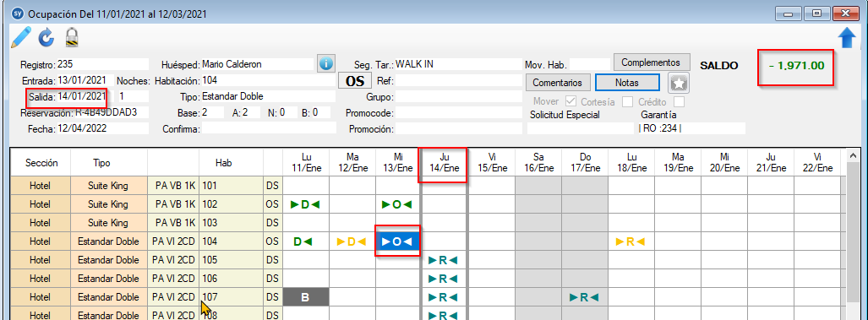Click the Huésped name field

(258, 64)
